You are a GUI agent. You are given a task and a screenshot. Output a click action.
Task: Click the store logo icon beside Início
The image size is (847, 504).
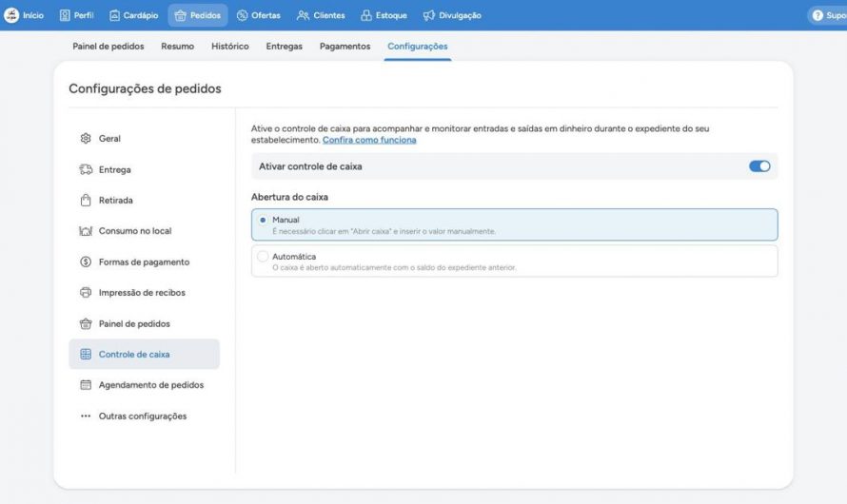coord(11,15)
